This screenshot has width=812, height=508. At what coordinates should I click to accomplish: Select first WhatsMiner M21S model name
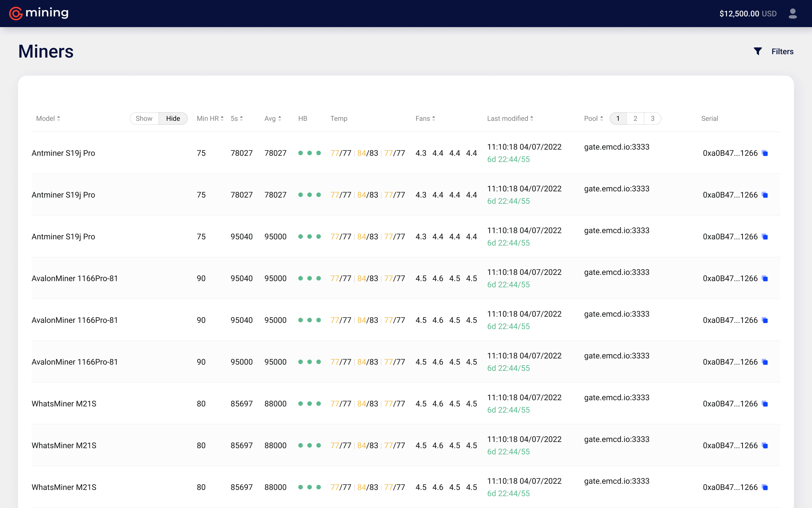[x=64, y=404]
